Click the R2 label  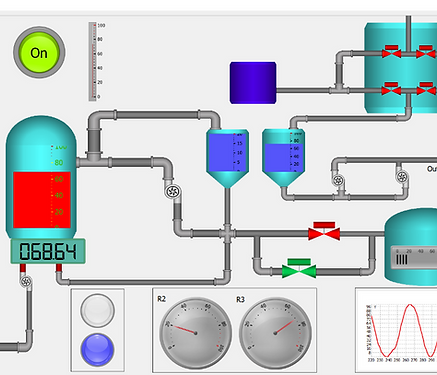coord(162,299)
